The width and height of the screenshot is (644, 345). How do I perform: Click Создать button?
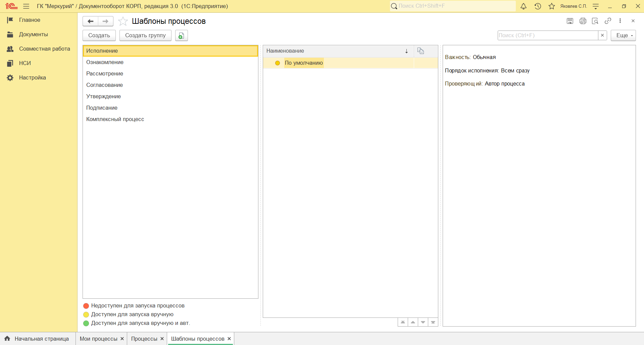[99, 36]
